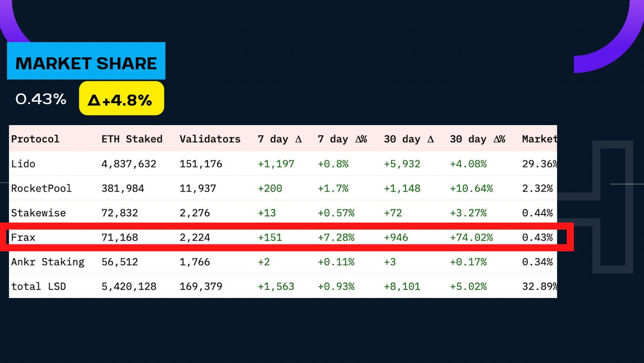Select the Ankr Staking row name

point(48,262)
